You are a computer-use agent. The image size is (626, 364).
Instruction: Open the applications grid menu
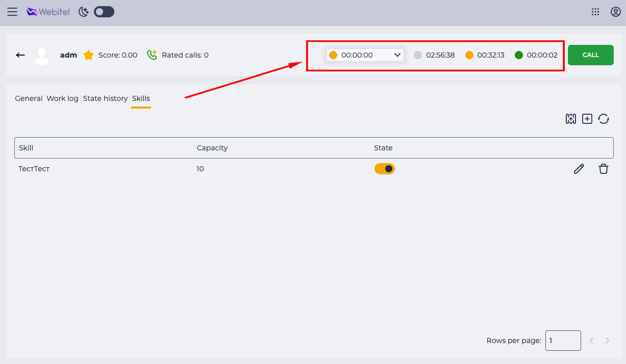tap(595, 12)
